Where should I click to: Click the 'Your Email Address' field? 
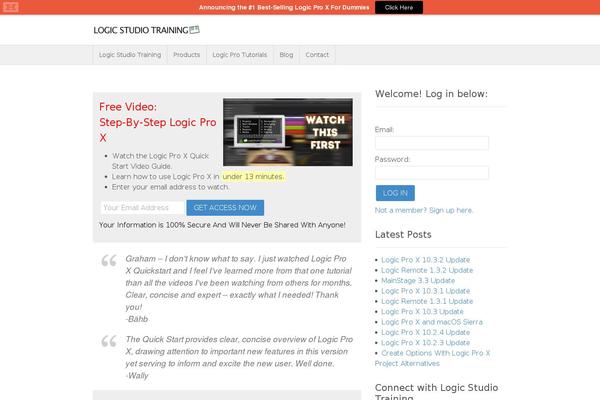coord(143,207)
